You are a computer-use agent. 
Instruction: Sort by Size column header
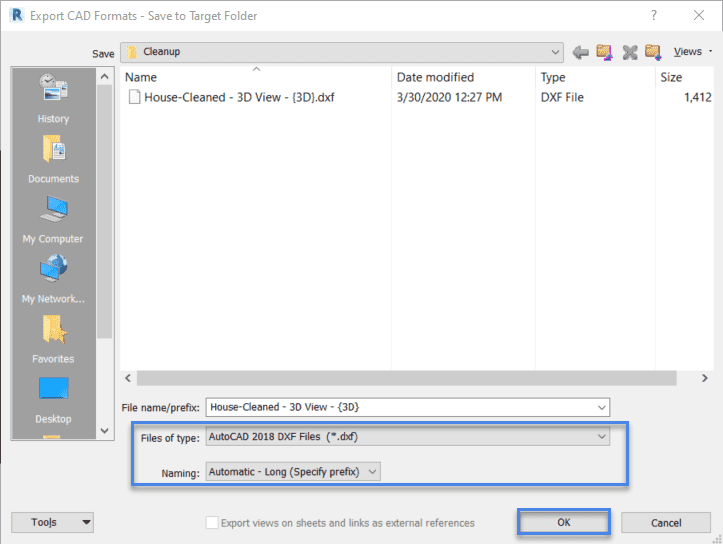[671, 77]
